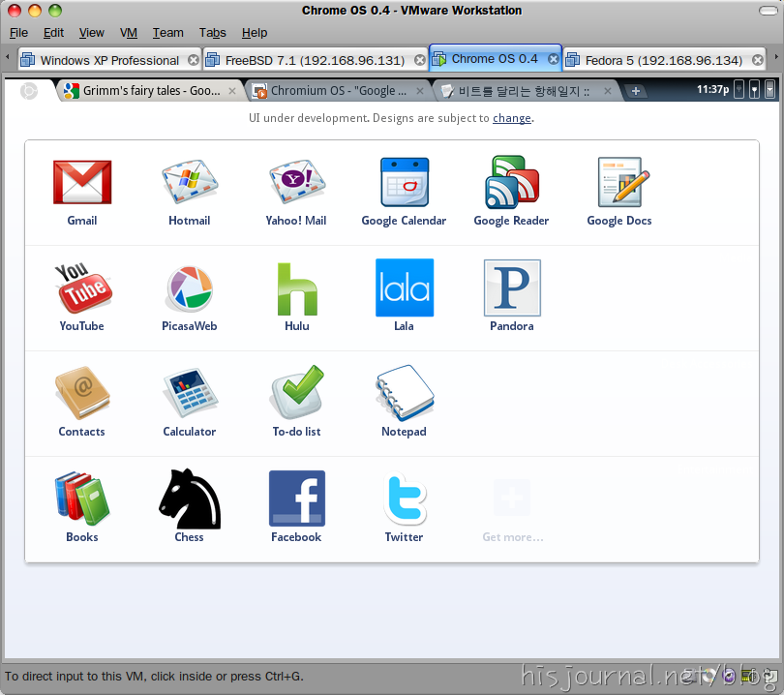
Task: Open the Edit menu
Action: (x=53, y=33)
